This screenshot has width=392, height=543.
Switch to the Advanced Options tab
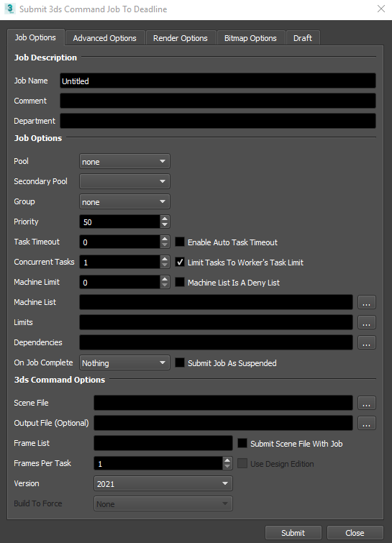(x=104, y=38)
